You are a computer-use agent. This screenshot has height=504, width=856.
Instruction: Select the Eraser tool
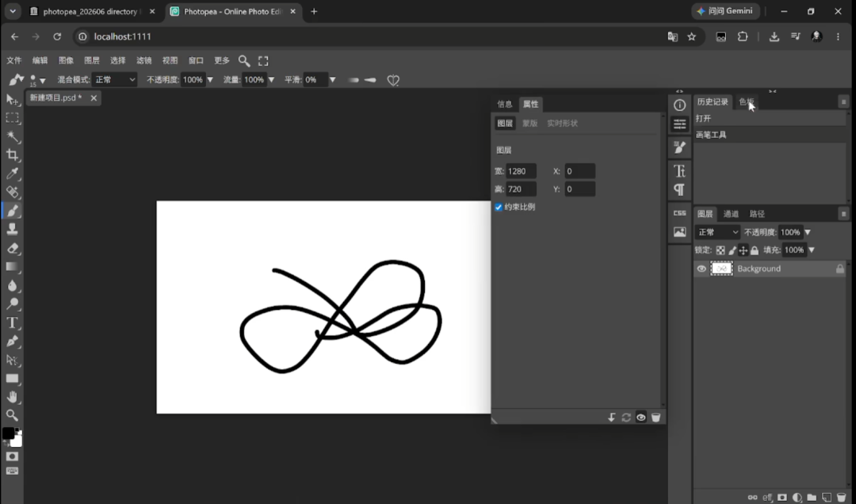click(x=12, y=249)
